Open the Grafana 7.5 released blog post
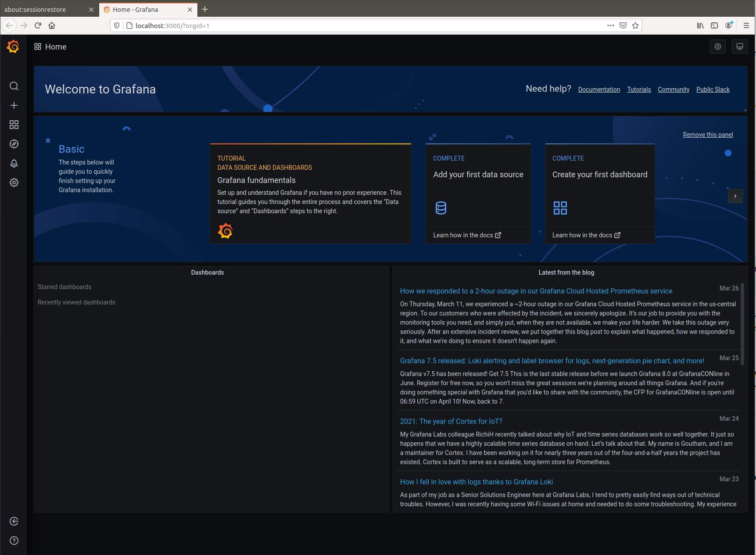 (x=552, y=361)
